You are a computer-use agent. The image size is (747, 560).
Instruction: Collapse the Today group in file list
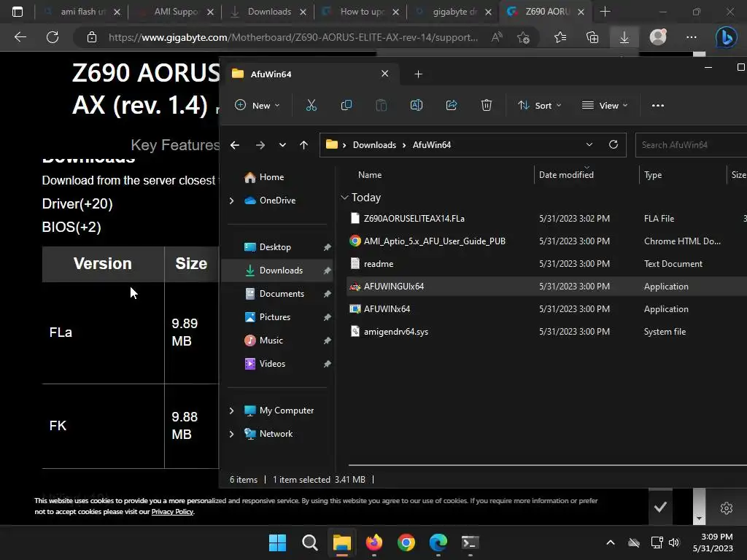click(x=344, y=197)
